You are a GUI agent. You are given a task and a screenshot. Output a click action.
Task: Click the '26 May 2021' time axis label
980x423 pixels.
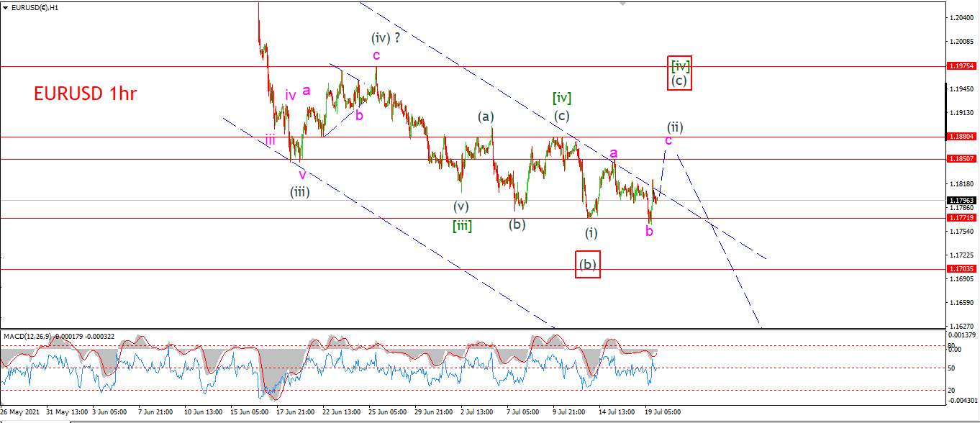point(20,412)
